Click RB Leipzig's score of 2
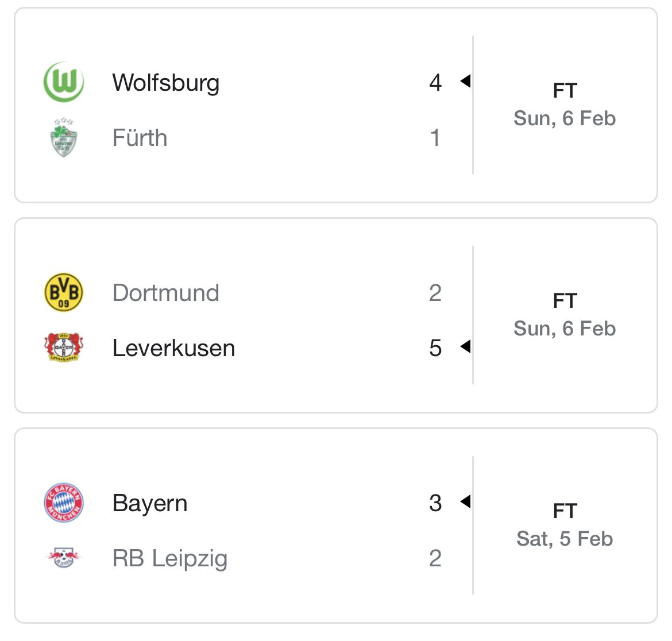The width and height of the screenshot is (672, 641). tap(435, 558)
